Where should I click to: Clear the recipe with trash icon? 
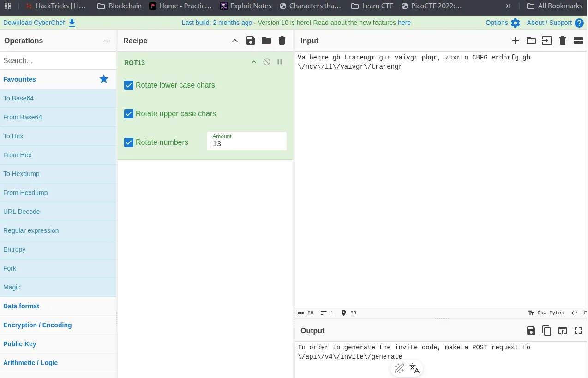coord(282,41)
